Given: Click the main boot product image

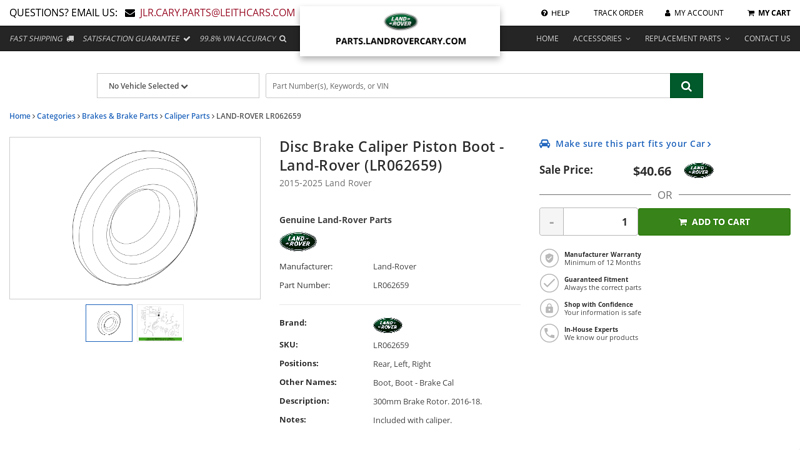Looking at the screenshot, I should 135,218.
